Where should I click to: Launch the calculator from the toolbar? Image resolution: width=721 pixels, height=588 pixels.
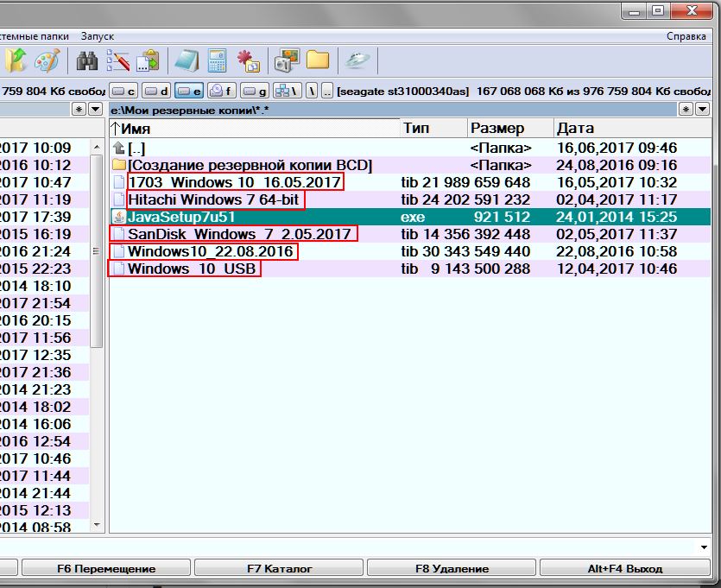pyautogui.click(x=217, y=60)
